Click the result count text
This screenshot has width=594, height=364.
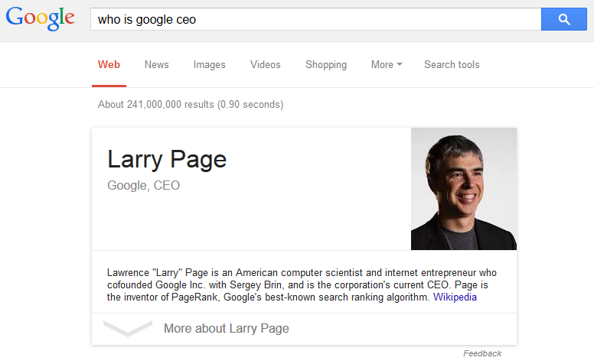coord(191,104)
